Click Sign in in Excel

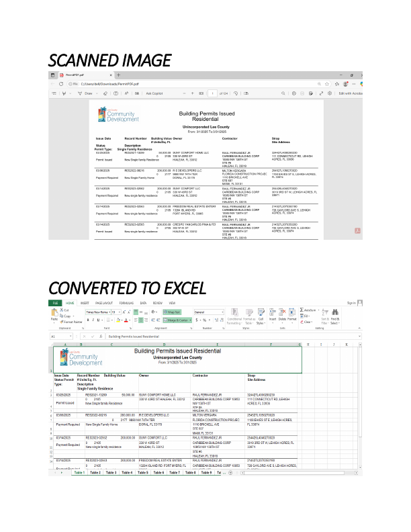[351, 303]
